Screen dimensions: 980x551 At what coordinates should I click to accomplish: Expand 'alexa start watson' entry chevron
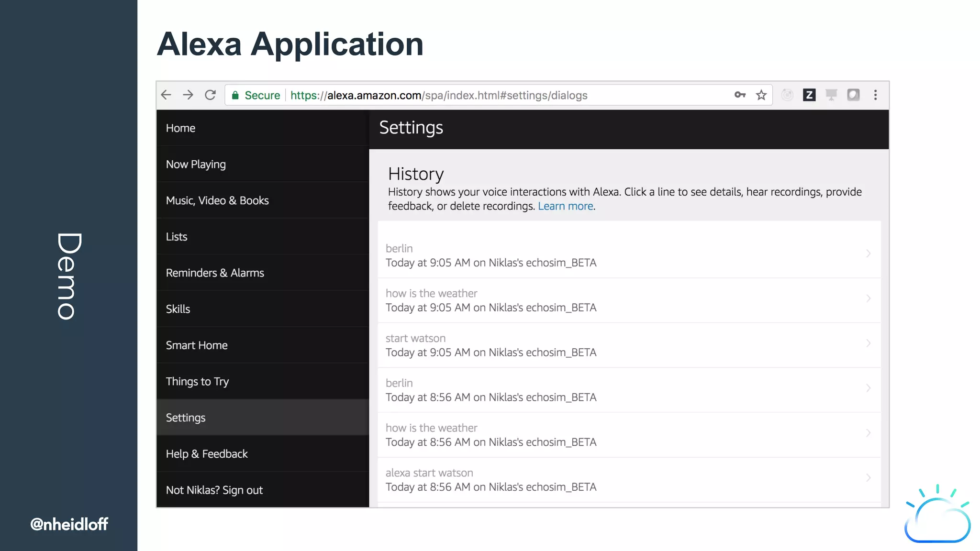click(868, 478)
